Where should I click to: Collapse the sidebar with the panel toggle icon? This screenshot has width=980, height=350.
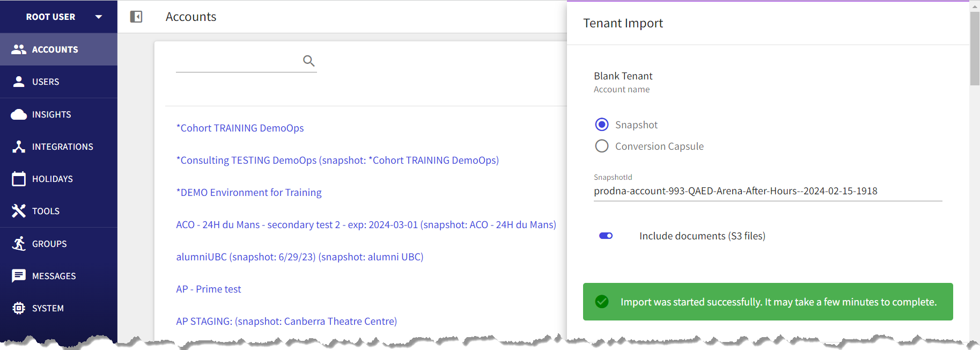click(136, 17)
